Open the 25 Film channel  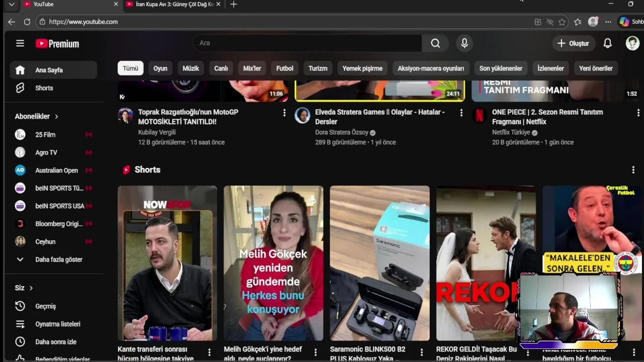tap(53, 135)
